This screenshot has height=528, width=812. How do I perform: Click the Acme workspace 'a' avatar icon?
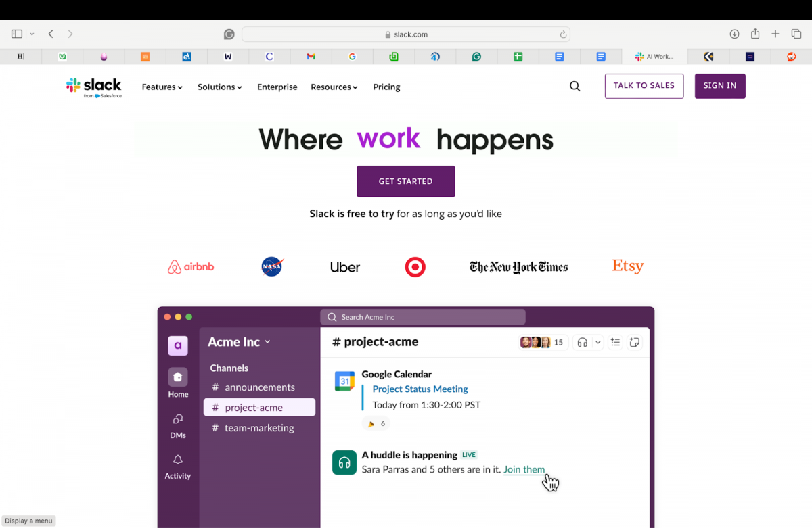click(178, 345)
